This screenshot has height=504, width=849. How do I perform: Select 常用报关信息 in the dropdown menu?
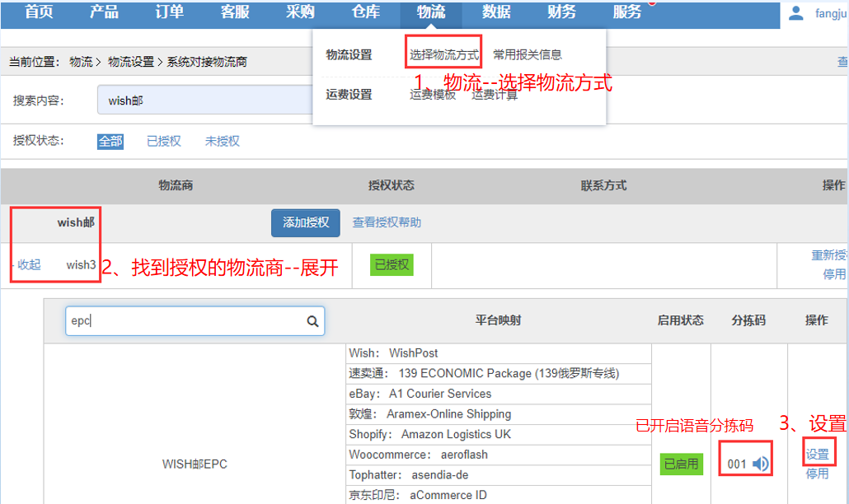tap(528, 54)
